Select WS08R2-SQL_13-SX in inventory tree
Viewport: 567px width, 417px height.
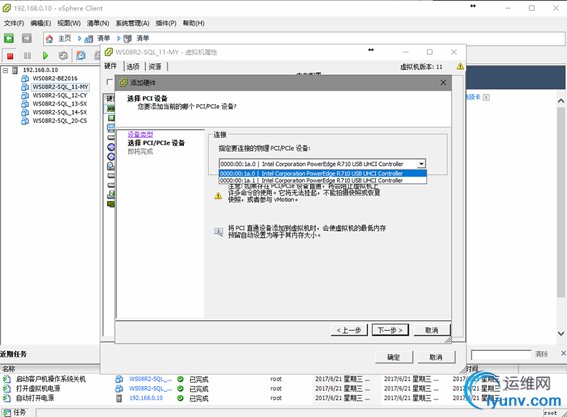tap(60, 104)
